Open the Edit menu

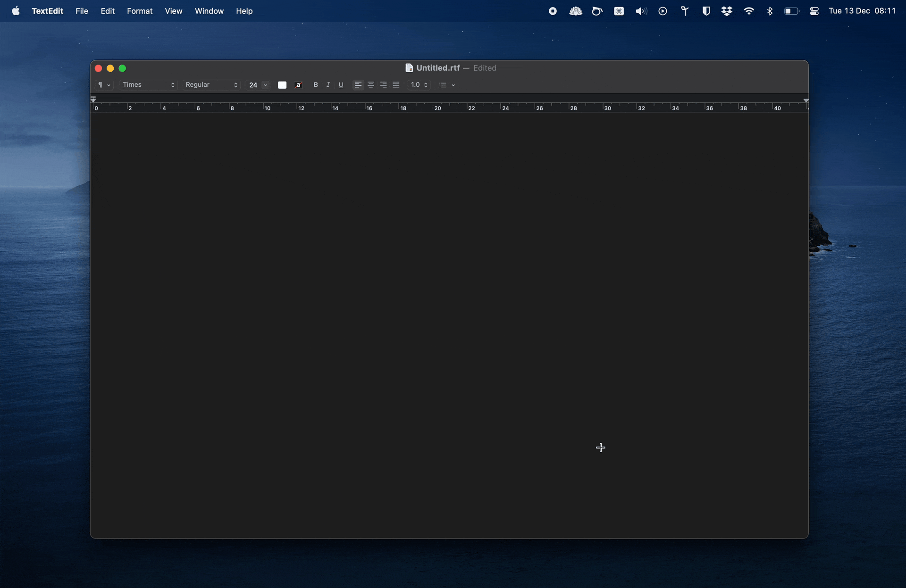pyautogui.click(x=108, y=11)
